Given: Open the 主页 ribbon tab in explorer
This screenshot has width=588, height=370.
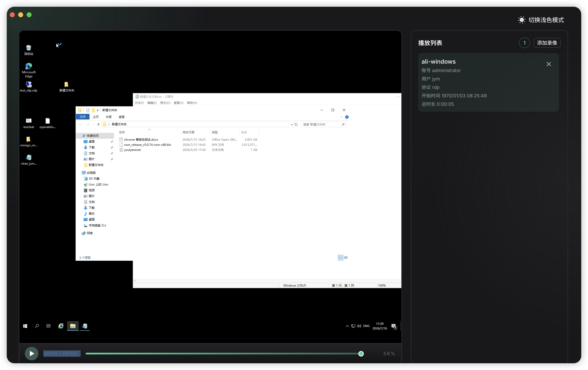Looking at the screenshot, I should coord(96,117).
